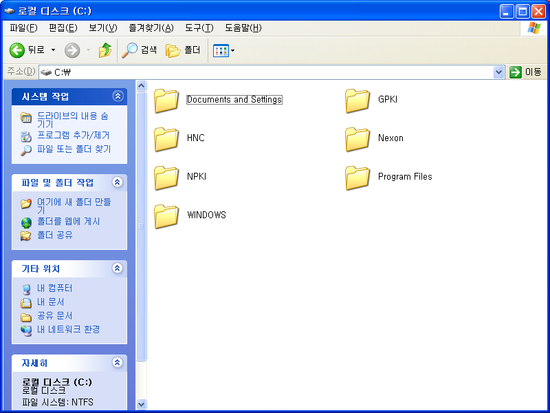Go back with the 뒤로 button

(x=27, y=51)
